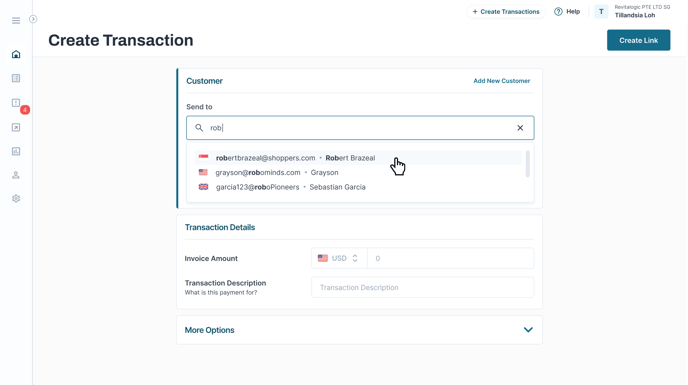Click the UK flag beside garcia123@roboPioneers
The width and height of the screenshot is (688, 385).
[x=203, y=187]
